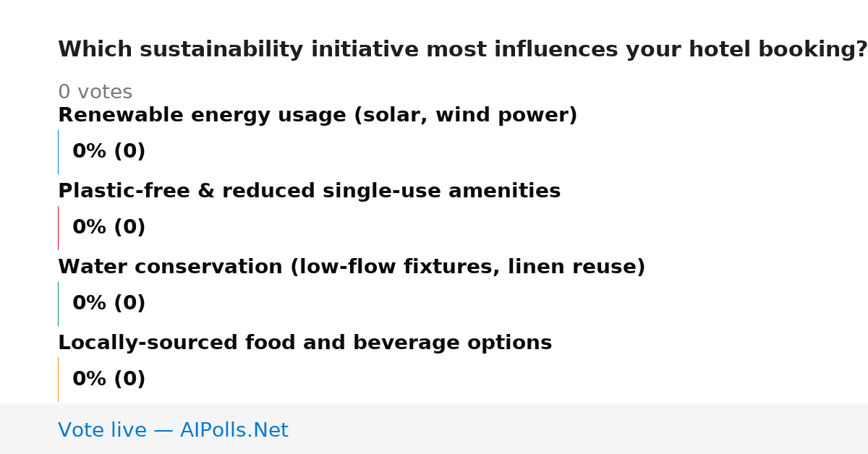Click 'low-flow fixtures, linen reuse' text
The image size is (868, 454).
point(467,267)
